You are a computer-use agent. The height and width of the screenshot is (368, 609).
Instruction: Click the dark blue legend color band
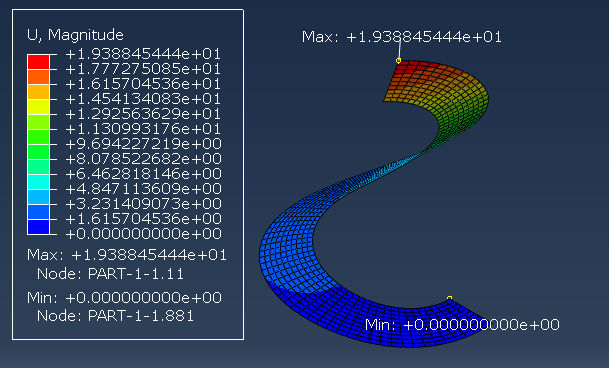pos(38,227)
